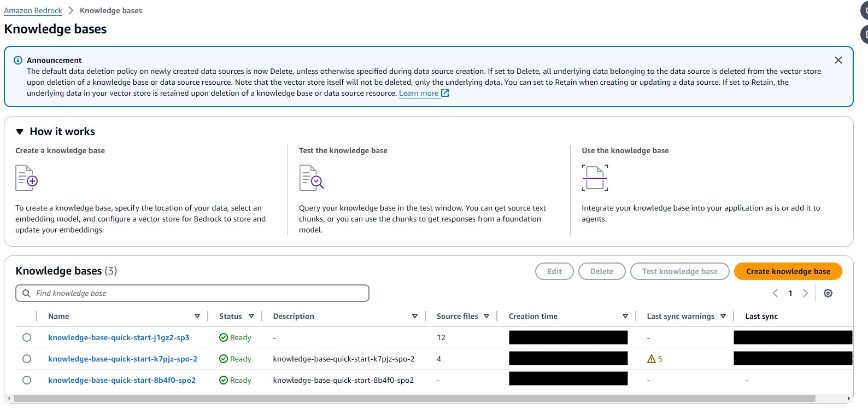Click the Use the knowledge base scan icon

point(594,178)
